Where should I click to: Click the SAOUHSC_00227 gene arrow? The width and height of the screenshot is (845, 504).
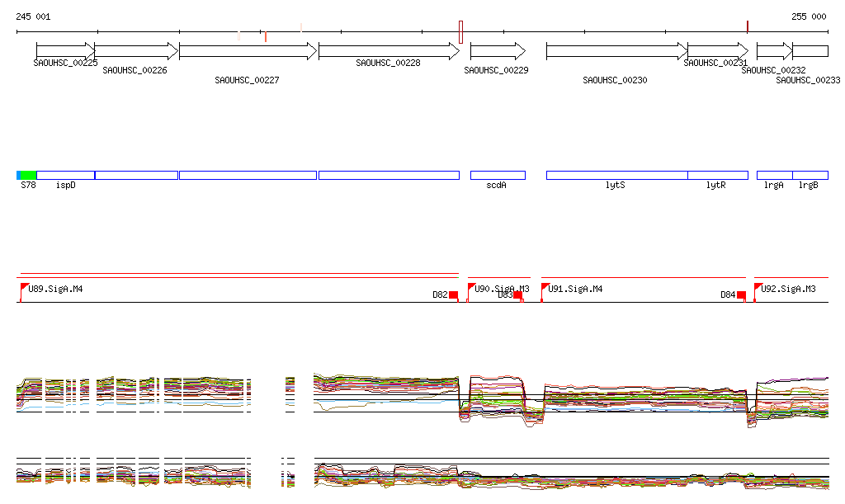pos(248,51)
